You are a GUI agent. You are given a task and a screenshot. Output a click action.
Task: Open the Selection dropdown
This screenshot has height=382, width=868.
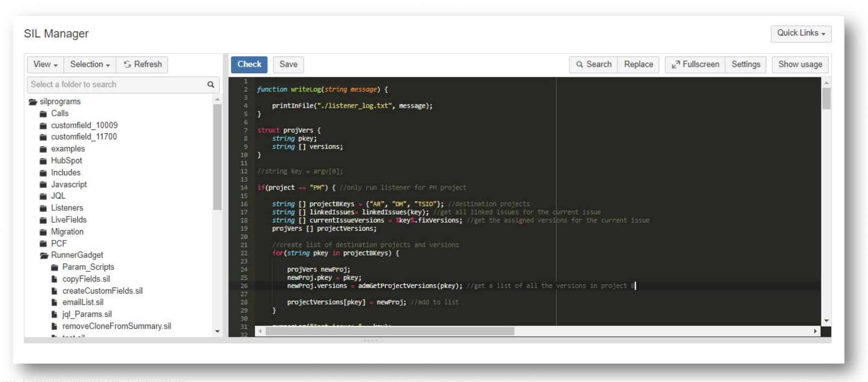(90, 64)
